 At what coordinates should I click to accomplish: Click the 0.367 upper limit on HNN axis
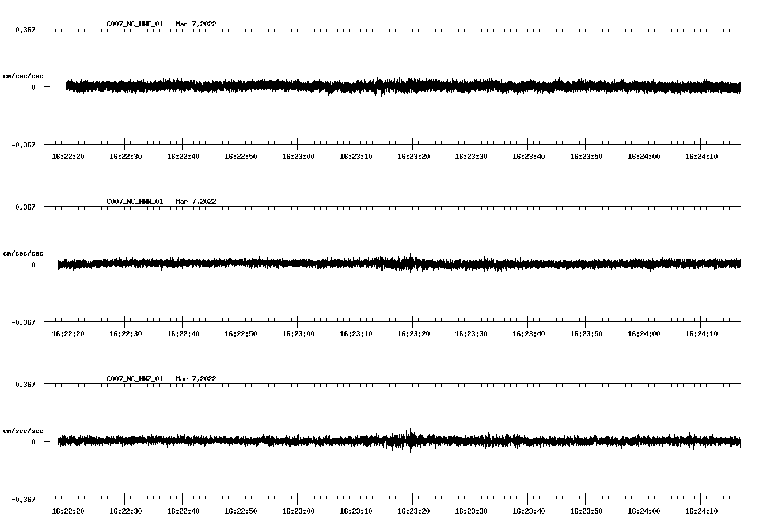click(x=25, y=207)
